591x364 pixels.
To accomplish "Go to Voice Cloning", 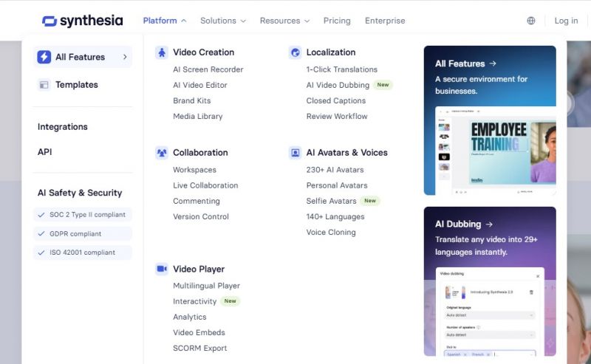I will coord(331,233).
